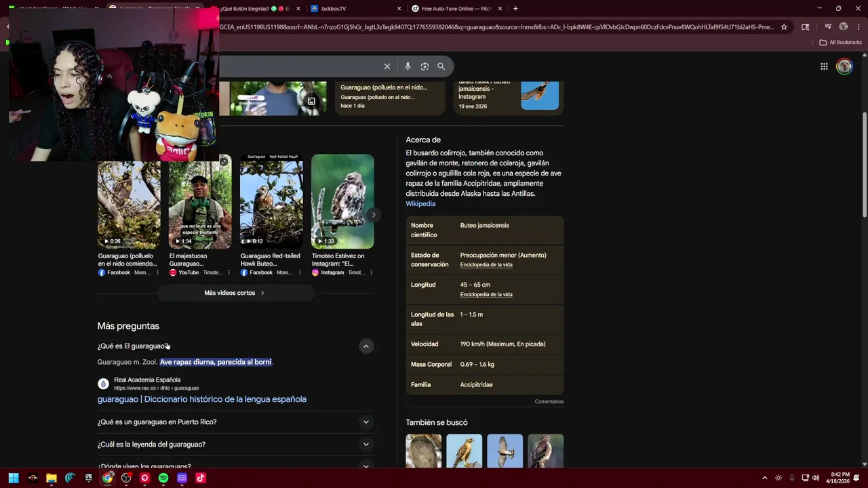Open Chrome profile avatar in toolbar

[x=843, y=27]
